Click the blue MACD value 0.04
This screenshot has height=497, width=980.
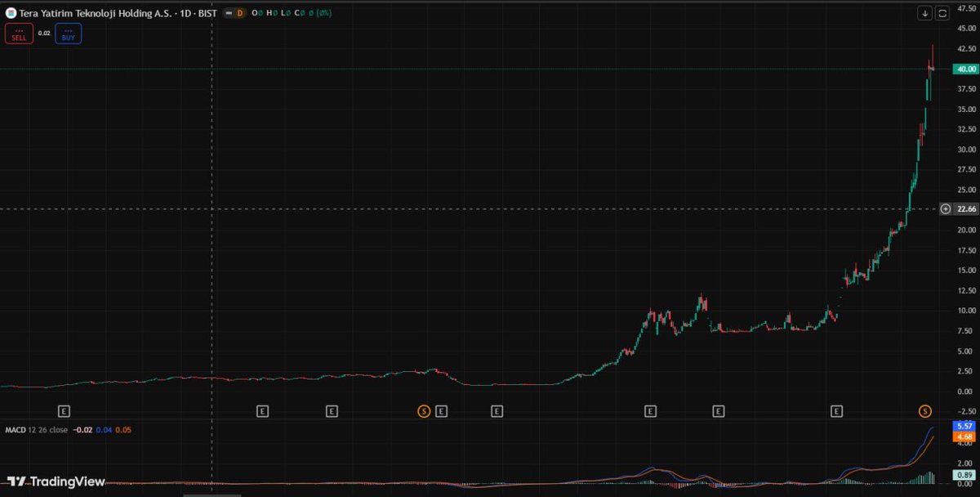coord(103,429)
